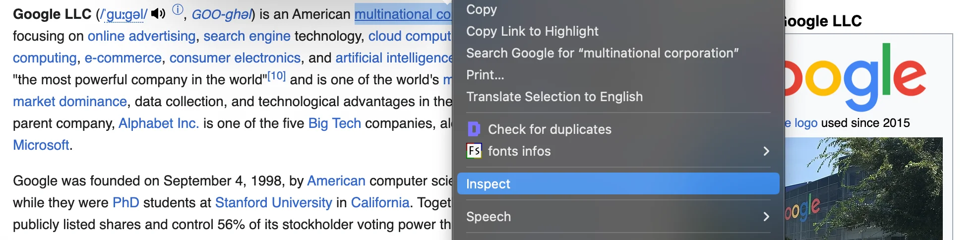Open the artificial intelligence link
980x240 pixels.
(394, 58)
